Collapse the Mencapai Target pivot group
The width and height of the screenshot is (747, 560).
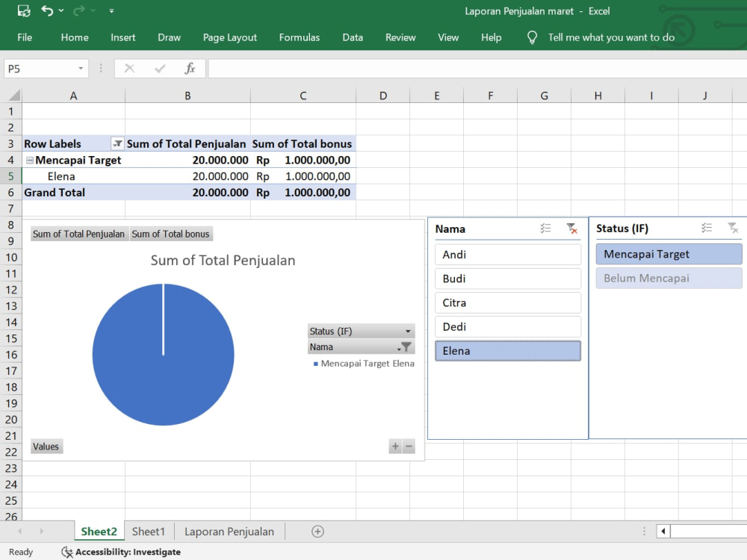pos(30,161)
